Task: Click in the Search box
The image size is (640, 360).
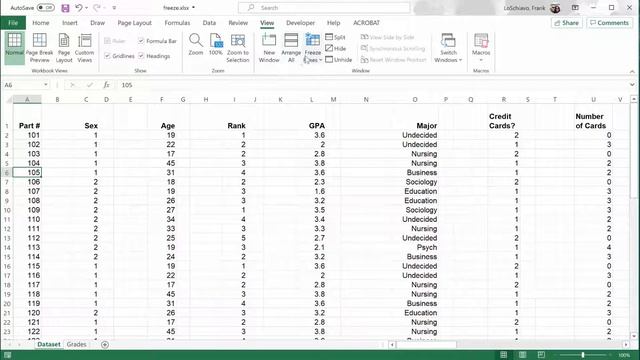Action: pos(324,8)
